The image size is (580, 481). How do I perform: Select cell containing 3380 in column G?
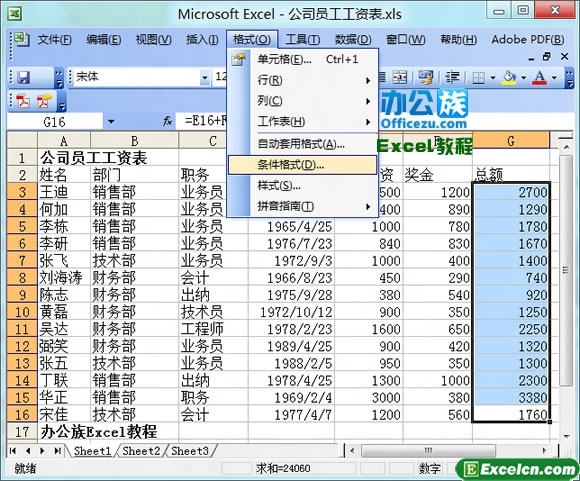(x=511, y=397)
